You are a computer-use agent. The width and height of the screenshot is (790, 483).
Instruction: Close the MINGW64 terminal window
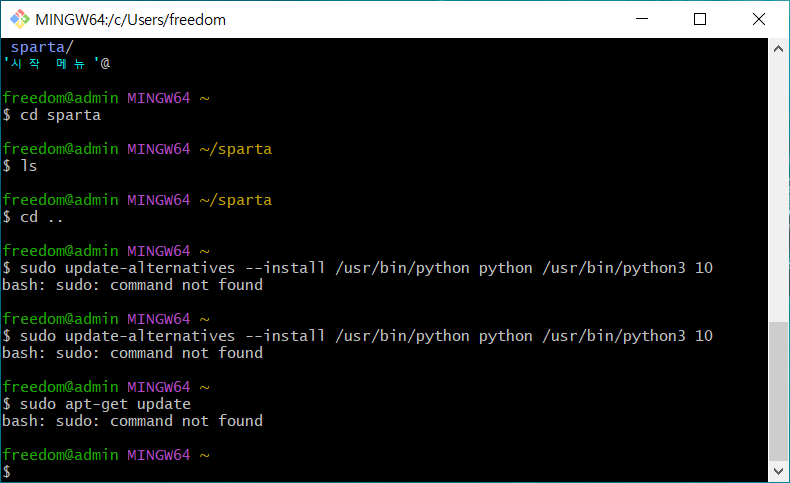759,19
